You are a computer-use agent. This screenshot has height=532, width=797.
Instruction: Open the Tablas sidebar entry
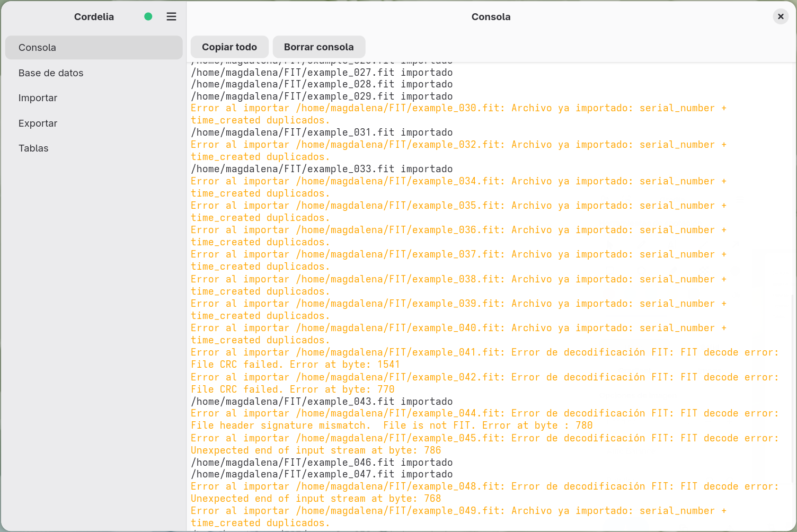point(94,148)
